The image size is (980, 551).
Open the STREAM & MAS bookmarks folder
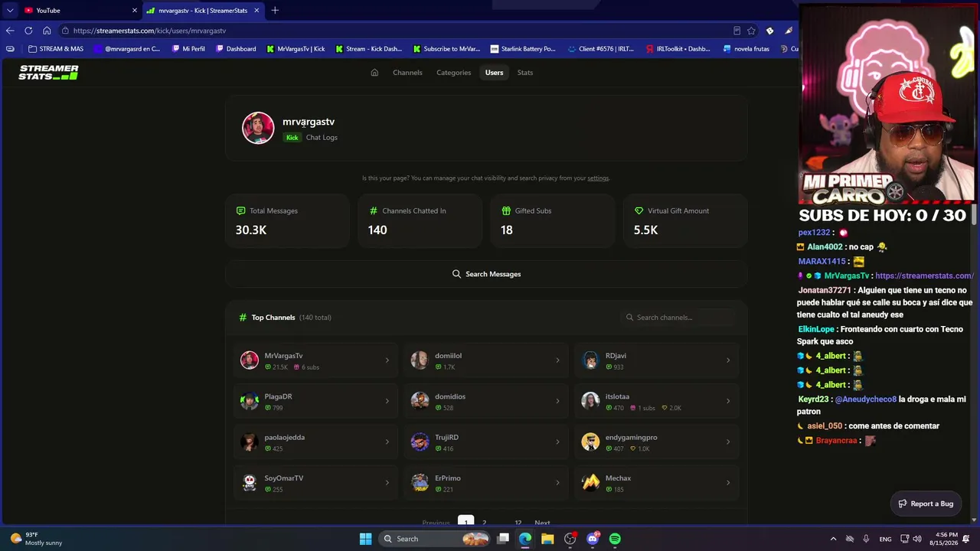pos(56,49)
